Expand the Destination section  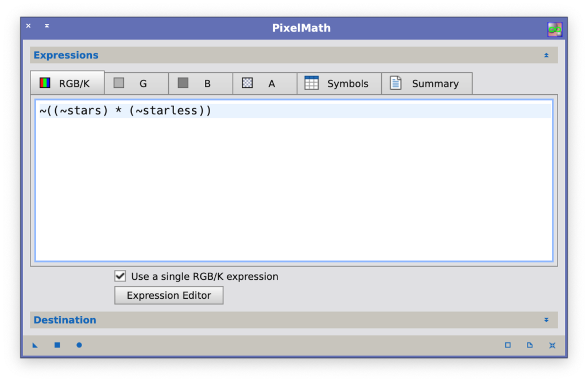(x=547, y=320)
